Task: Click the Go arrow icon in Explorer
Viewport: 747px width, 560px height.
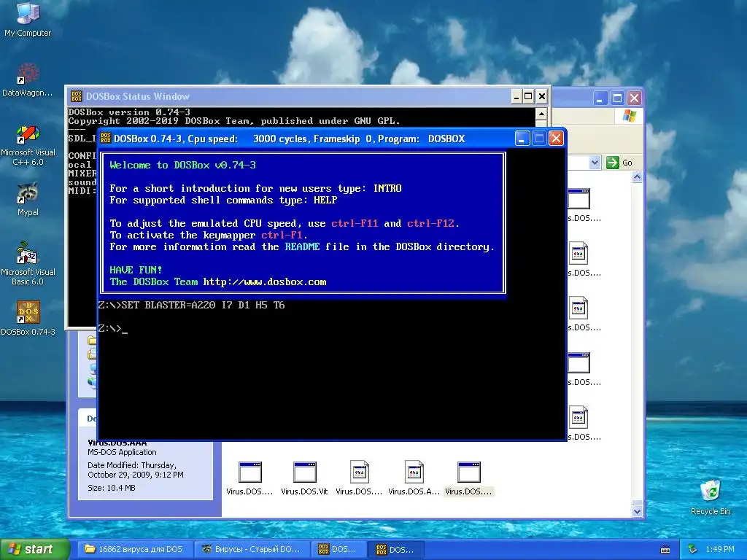Action: [612, 163]
